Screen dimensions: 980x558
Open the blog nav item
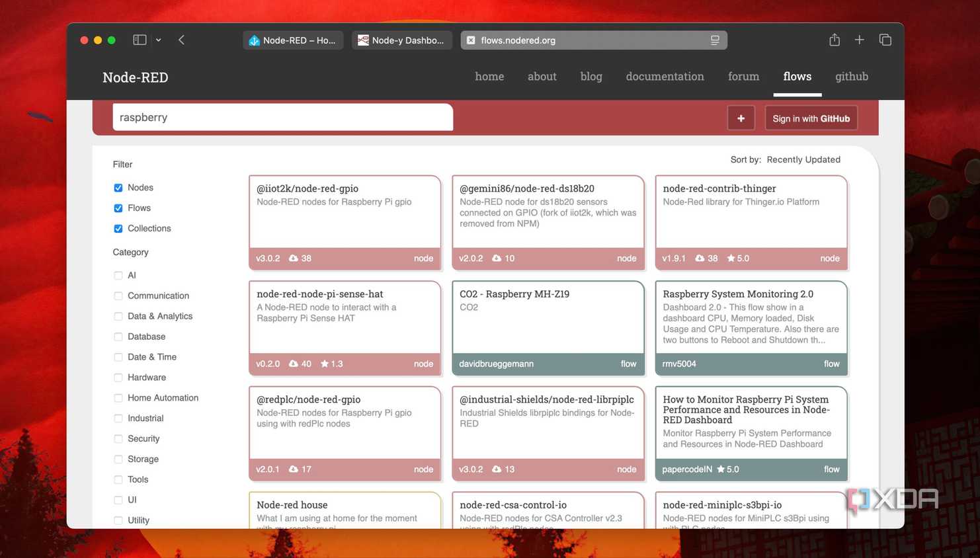[x=591, y=77]
